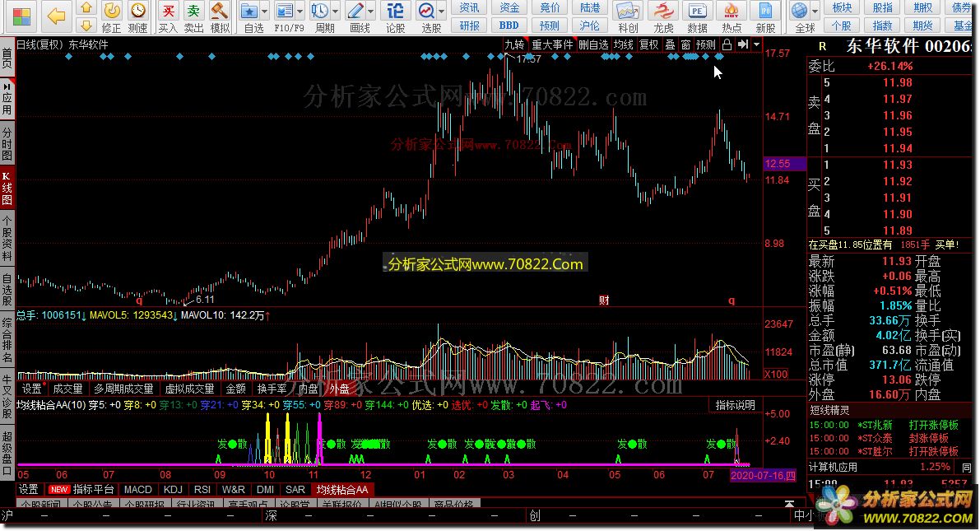Switch to the SAR indicator tab
Viewport: 980px width, 531px height.
click(295, 490)
